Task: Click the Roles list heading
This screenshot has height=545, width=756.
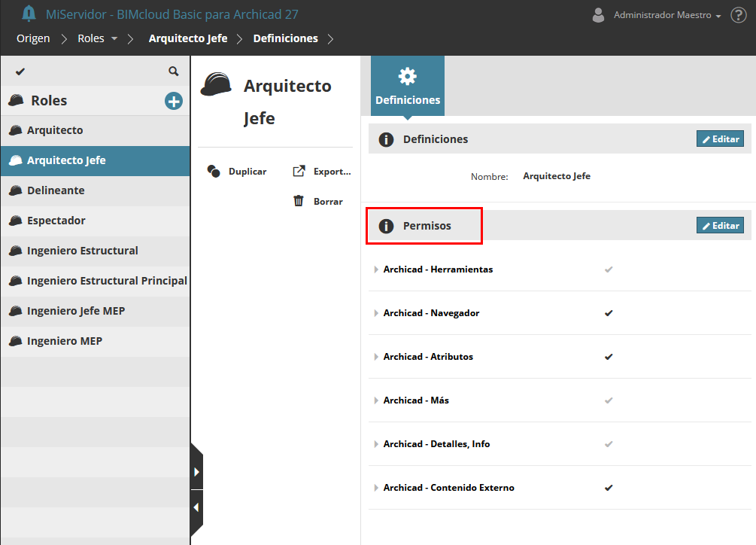Action: point(49,100)
